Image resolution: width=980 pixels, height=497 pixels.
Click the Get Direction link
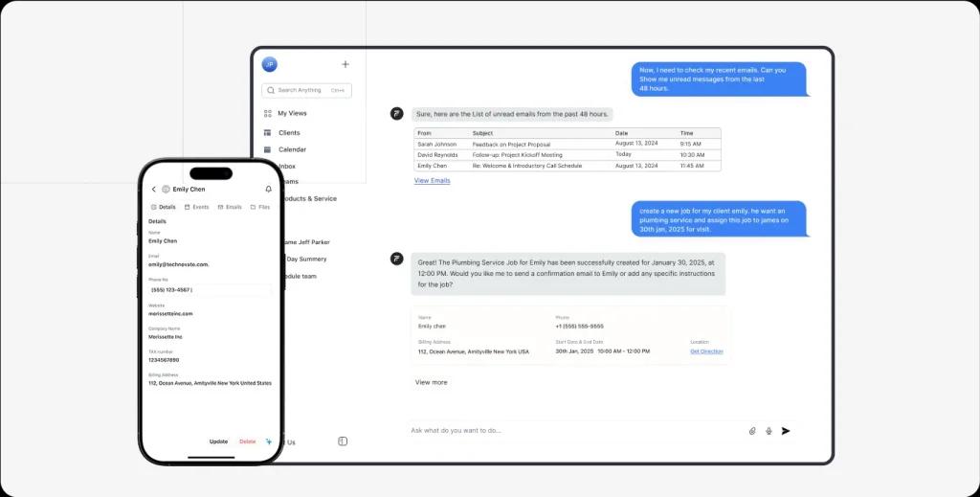point(706,351)
